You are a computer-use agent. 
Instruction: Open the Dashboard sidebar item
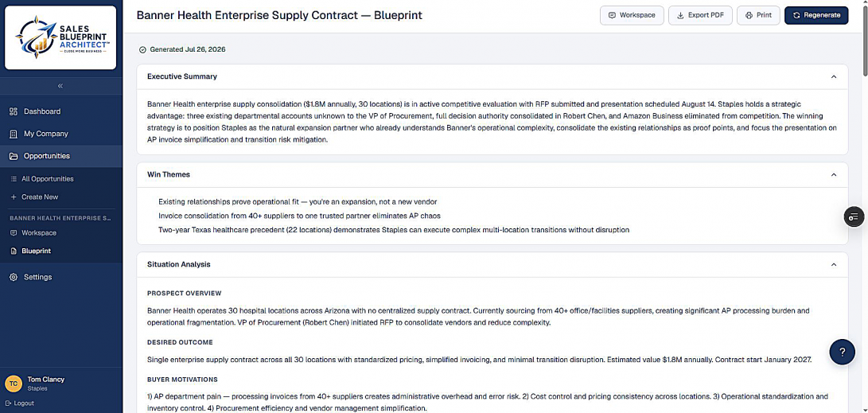click(61, 111)
